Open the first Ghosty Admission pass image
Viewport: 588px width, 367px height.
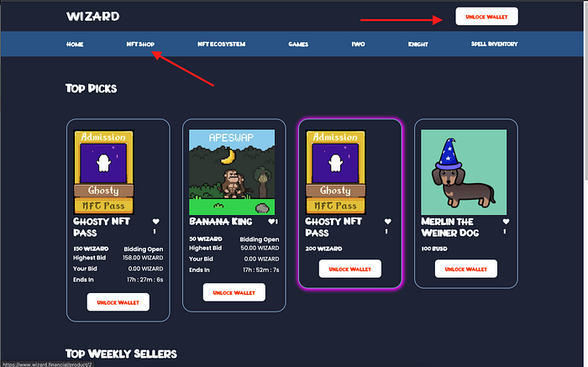point(104,172)
